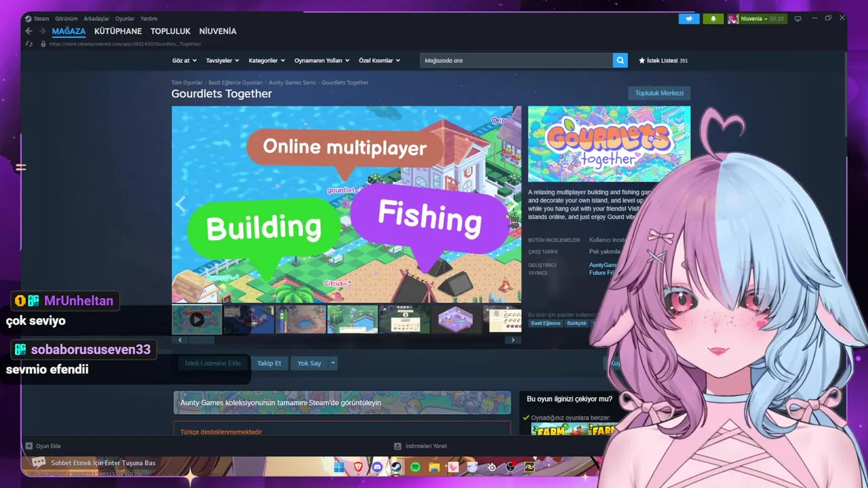Expand the Kategoriler dropdown
Viewport: 868px width, 488px height.
(267, 60)
